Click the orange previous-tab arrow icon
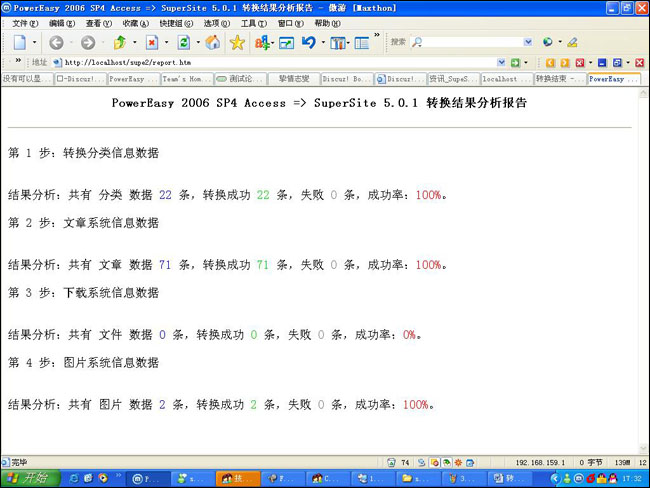Screen dimensions: 650x488 (550, 63)
